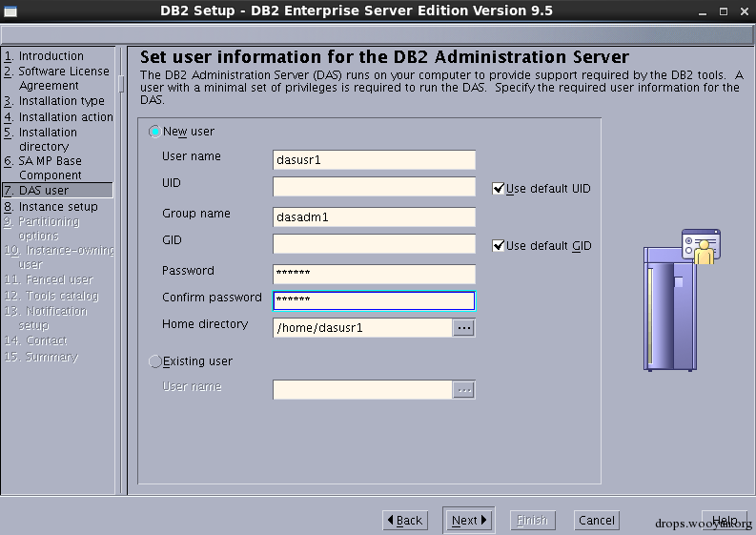Screen dimensions: 756x535
Task: Click the DB2 server illustration icon
Action: click(682, 299)
